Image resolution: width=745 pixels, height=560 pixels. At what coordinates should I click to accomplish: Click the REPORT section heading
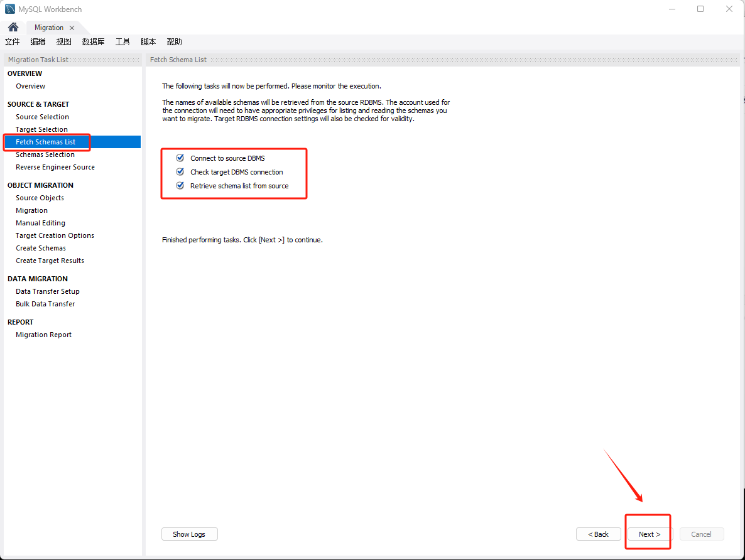[21, 322]
